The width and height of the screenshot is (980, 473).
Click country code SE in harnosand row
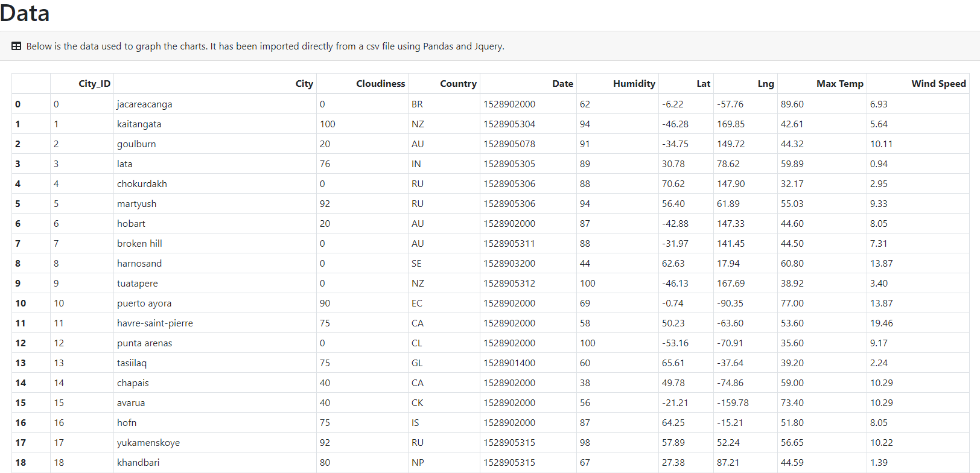coord(416,263)
